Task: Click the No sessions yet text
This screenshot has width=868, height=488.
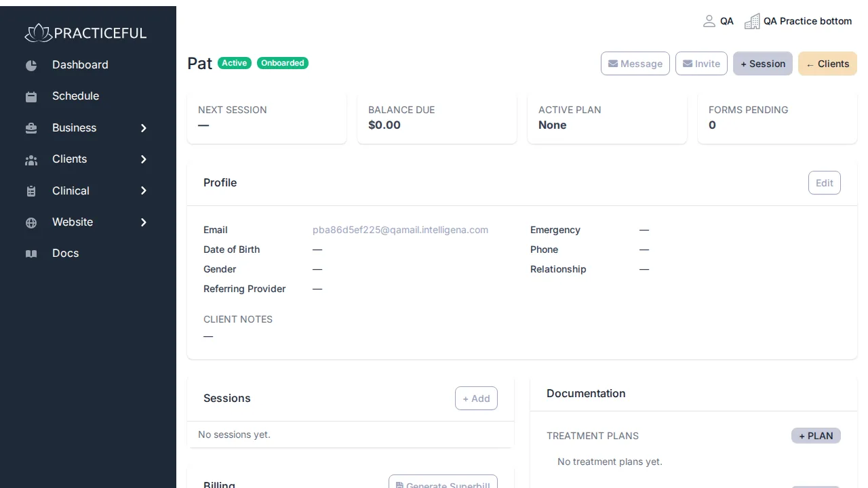Action: [234, 434]
